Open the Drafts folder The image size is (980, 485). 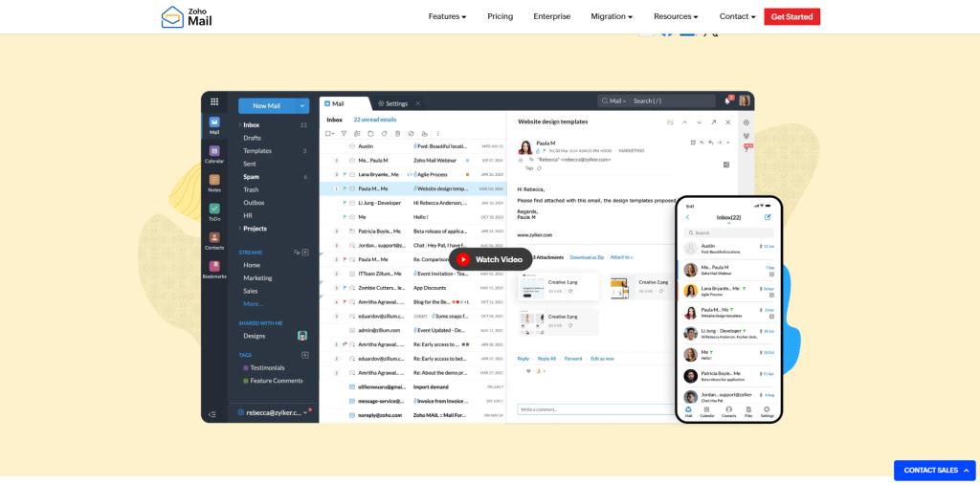tap(253, 138)
